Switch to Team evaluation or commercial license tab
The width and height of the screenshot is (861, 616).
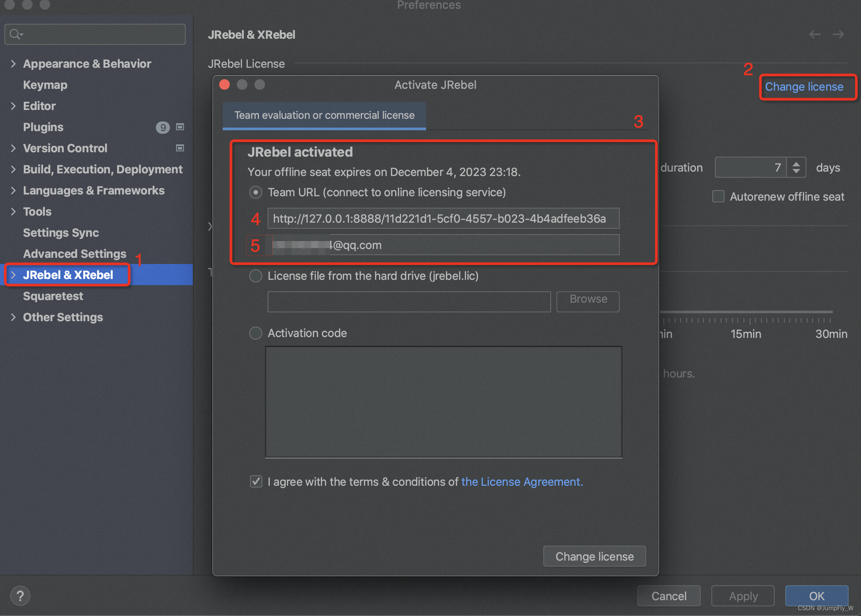[324, 115]
